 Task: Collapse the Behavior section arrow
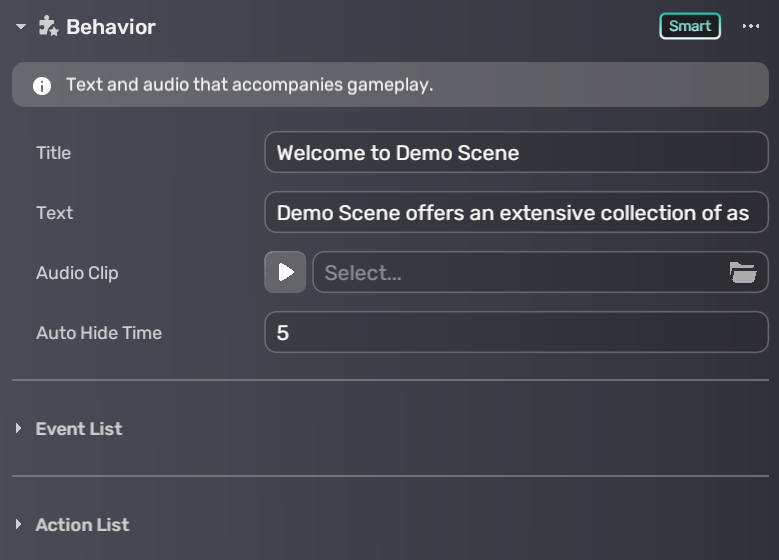click(21, 27)
